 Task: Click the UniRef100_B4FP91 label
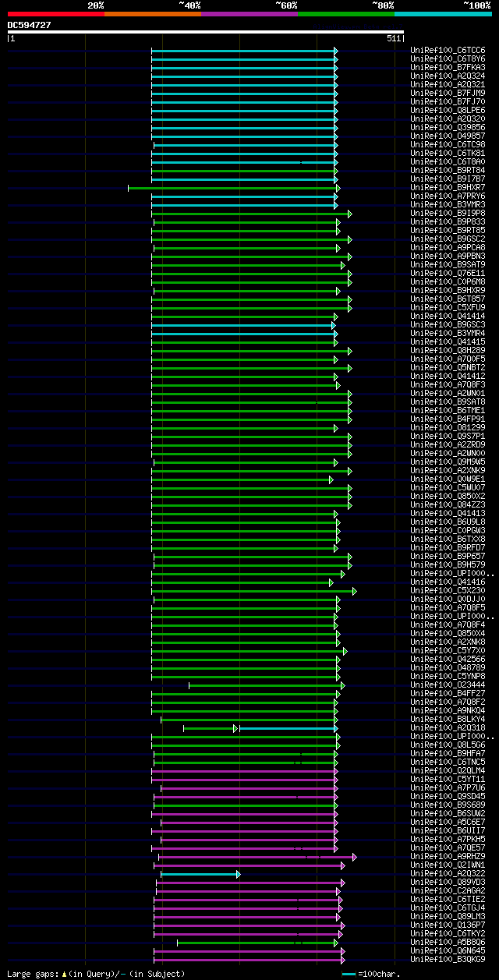(x=448, y=419)
